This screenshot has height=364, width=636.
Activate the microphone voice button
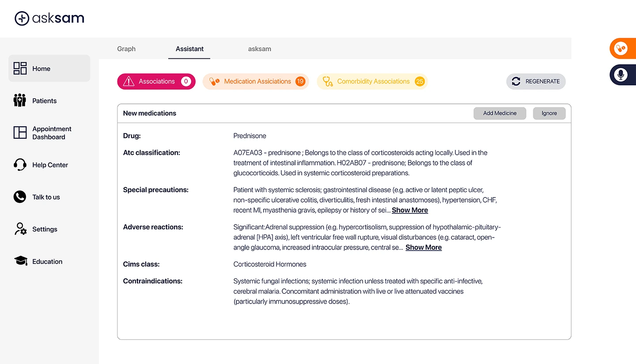[x=621, y=75]
